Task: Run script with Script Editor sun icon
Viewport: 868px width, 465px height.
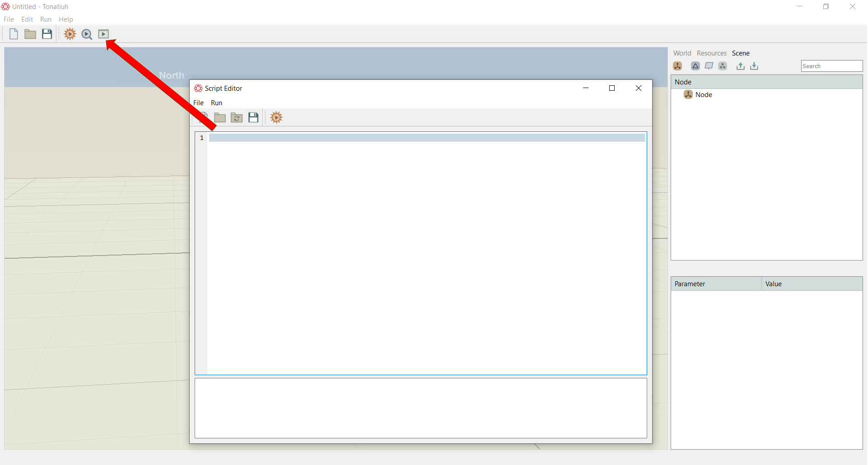Action: click(276, 118)
